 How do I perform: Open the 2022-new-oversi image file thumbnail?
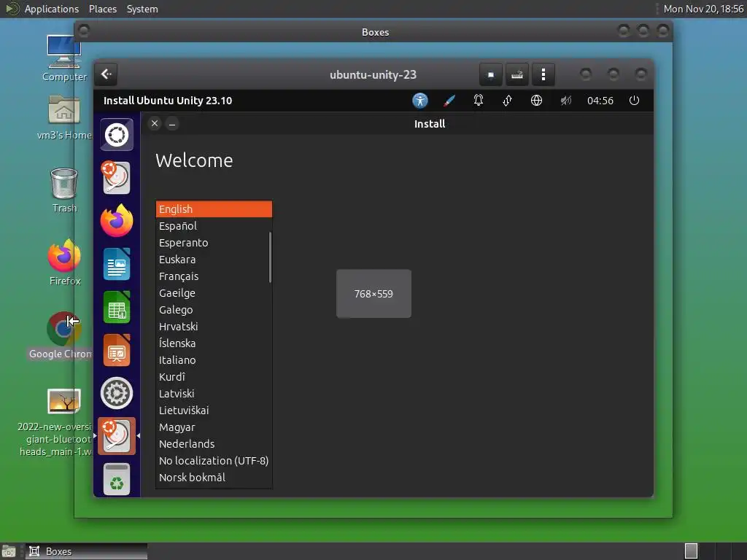(x=63, y=401)
